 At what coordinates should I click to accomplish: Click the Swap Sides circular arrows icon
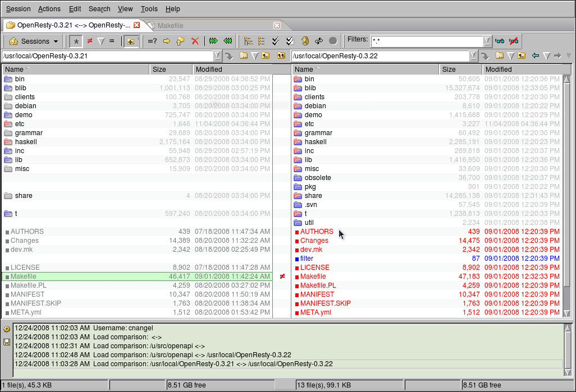[x=319, y=41]
